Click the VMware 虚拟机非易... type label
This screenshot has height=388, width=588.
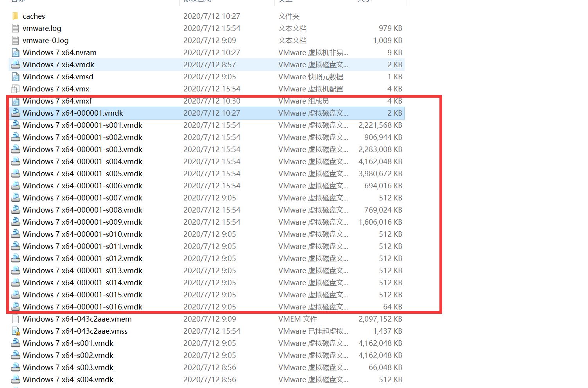tap(313, 52)
